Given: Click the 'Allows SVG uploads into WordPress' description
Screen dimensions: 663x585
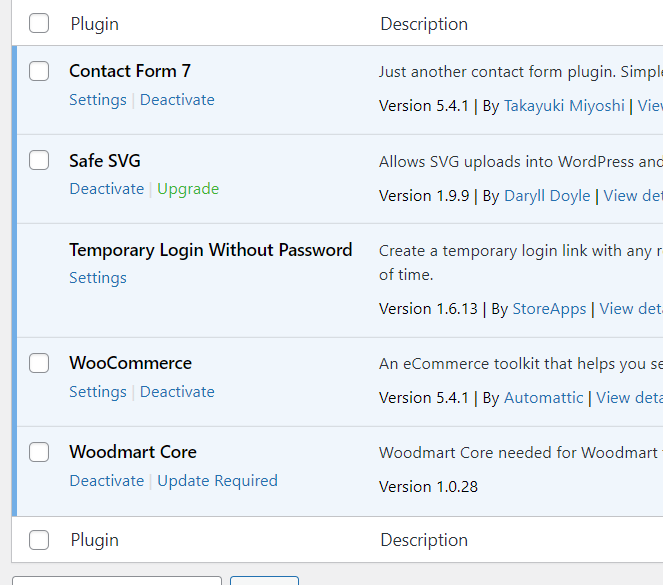Looking at the screenshot, I should pyautogui.click(x=521, y=162).
